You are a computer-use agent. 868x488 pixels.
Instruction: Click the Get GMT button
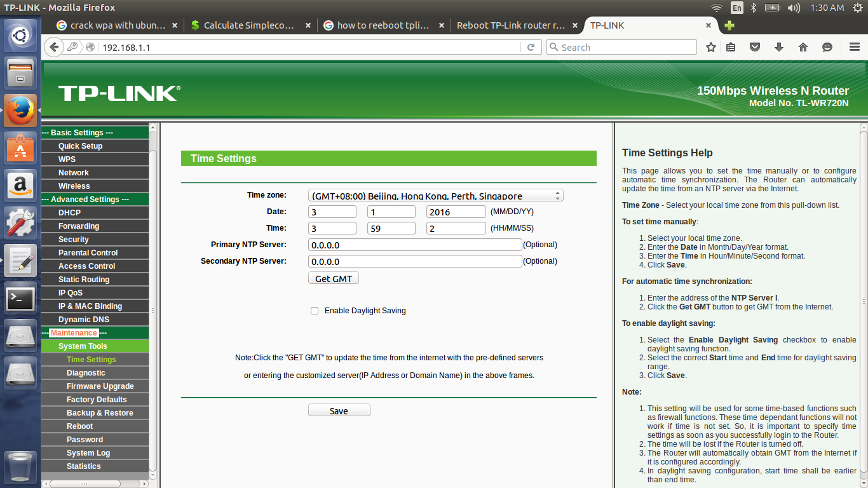(x=334, y=278)
